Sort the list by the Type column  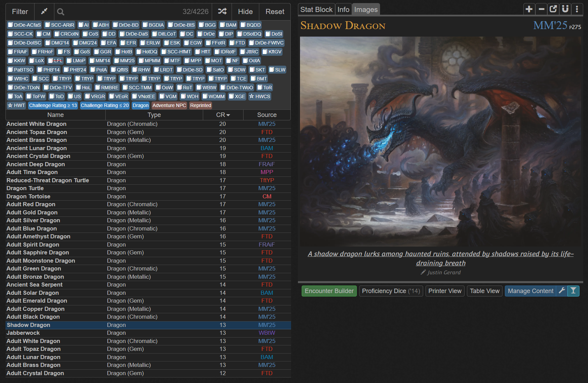pos(154,115)
